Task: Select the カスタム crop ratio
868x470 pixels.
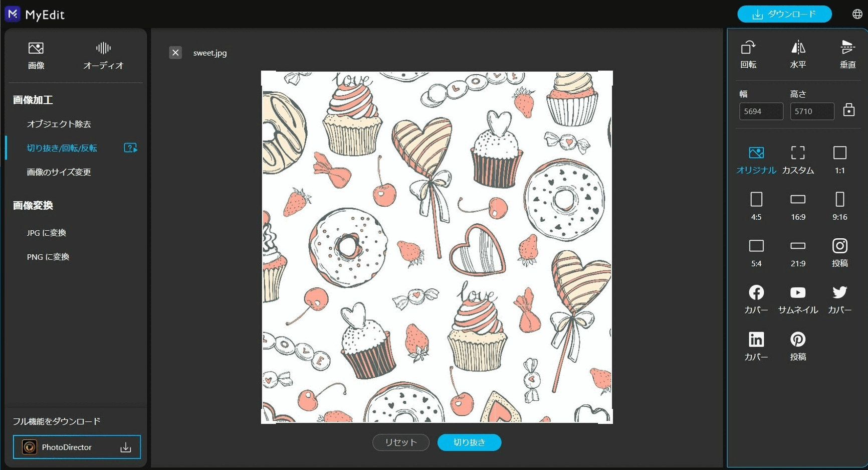Action: (x=798, y=160)
